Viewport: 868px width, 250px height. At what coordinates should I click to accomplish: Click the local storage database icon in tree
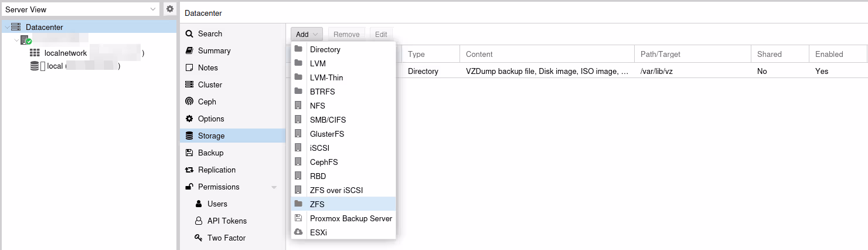35,66
